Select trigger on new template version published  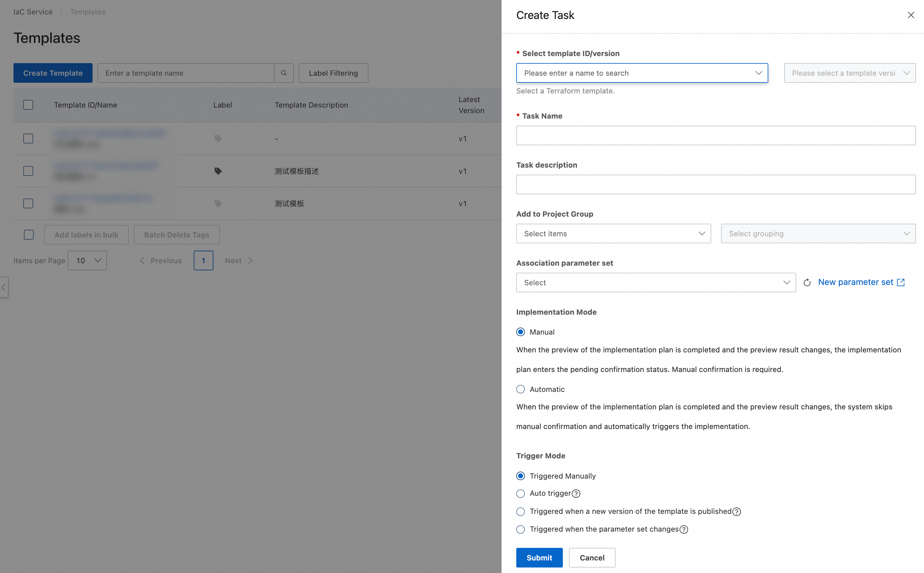521,512
